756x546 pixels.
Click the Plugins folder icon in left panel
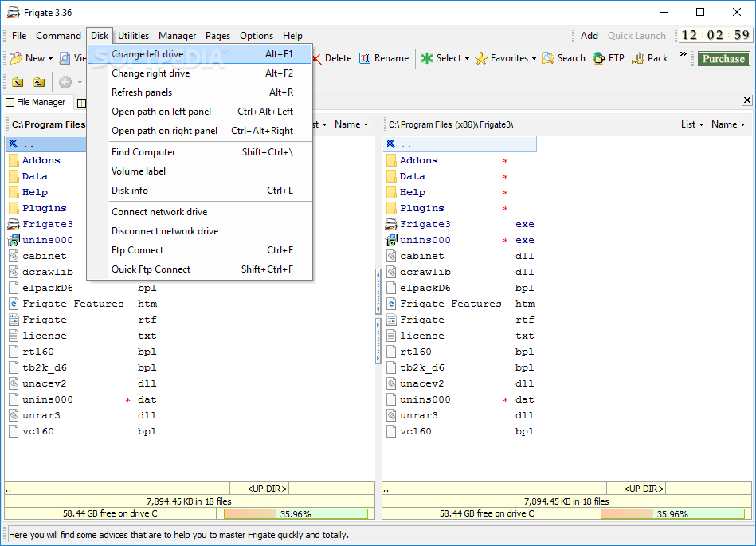point(14,208)
